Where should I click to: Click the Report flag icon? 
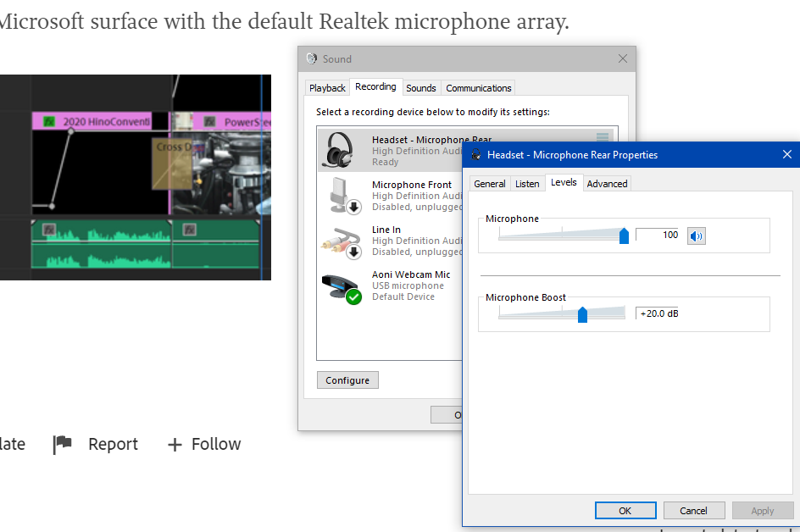click(63, 444)
